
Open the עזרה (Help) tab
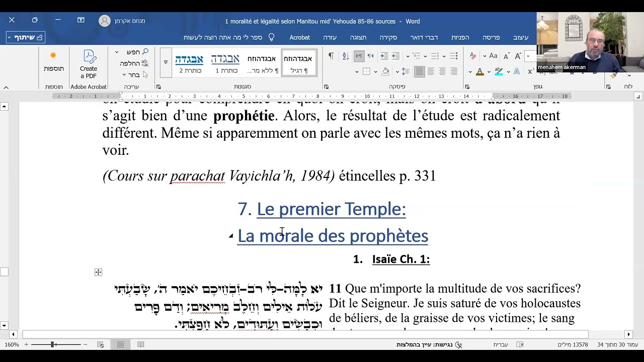tap(330, 38)
